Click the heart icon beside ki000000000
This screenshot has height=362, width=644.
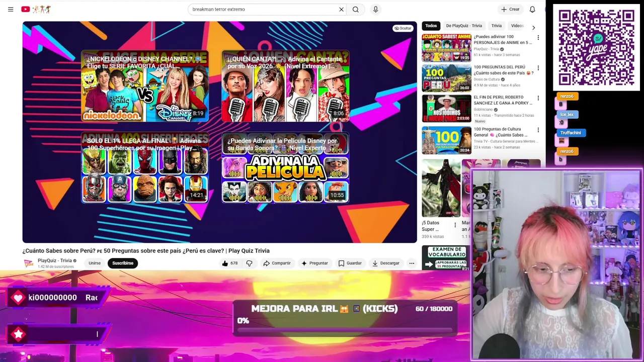pos(19,298)
